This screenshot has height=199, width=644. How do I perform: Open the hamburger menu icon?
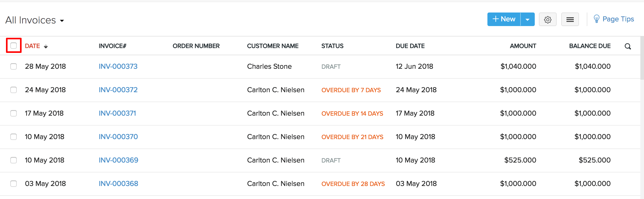(570, 19)
